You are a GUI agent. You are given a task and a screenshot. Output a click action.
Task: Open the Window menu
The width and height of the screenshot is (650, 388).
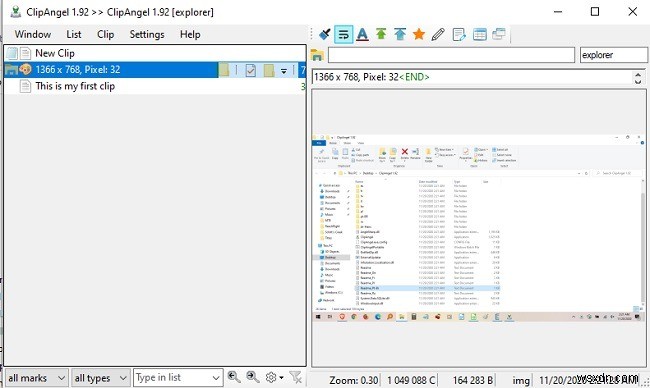33,34
